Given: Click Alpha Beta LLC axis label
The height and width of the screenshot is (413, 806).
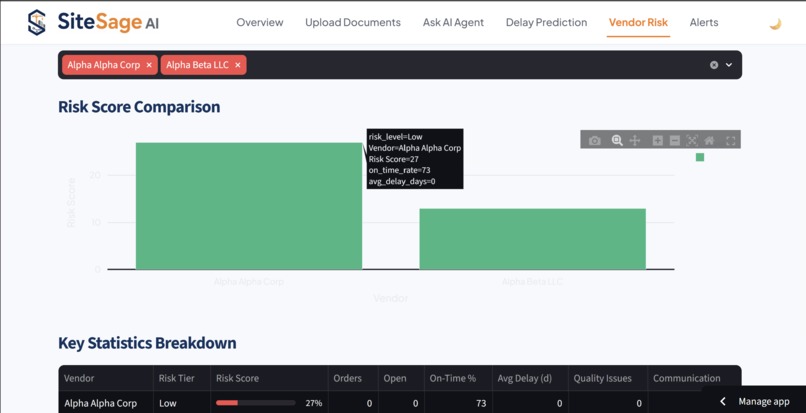Looking at the screenshot, I should 533,282.
